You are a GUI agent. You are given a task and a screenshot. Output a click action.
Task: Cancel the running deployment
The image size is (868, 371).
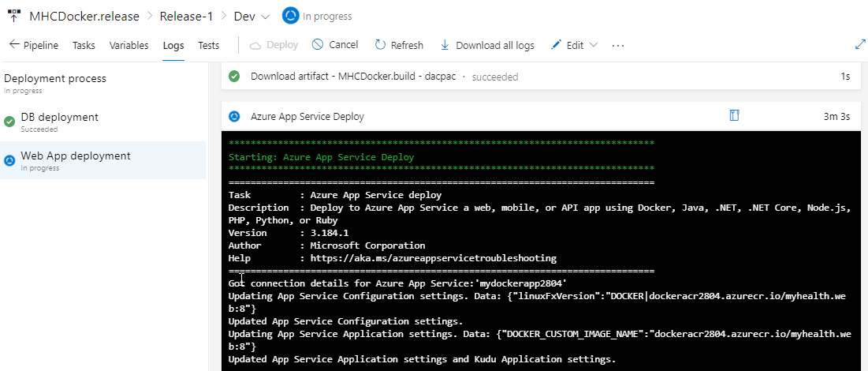pos(335,45)
